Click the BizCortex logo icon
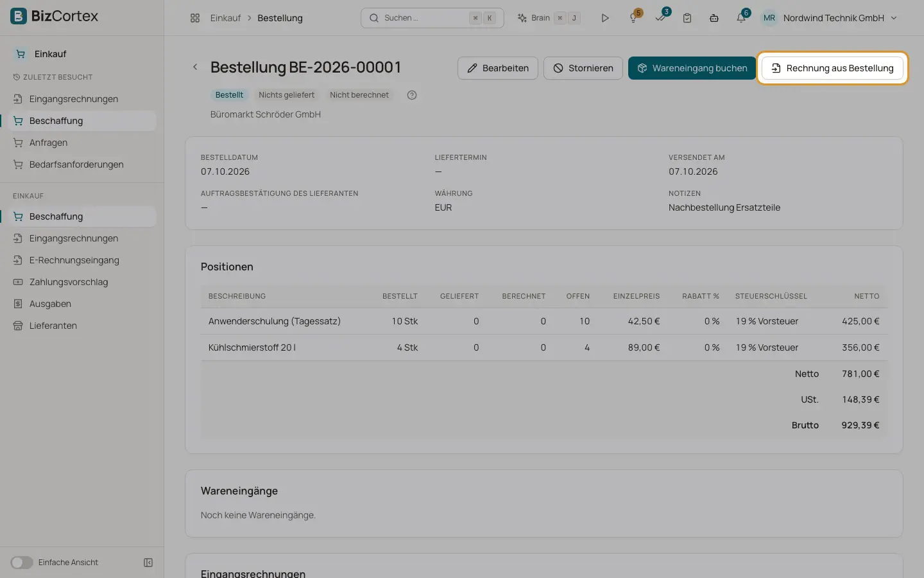The height and width of the screenshot is (578, 924). 19,16
